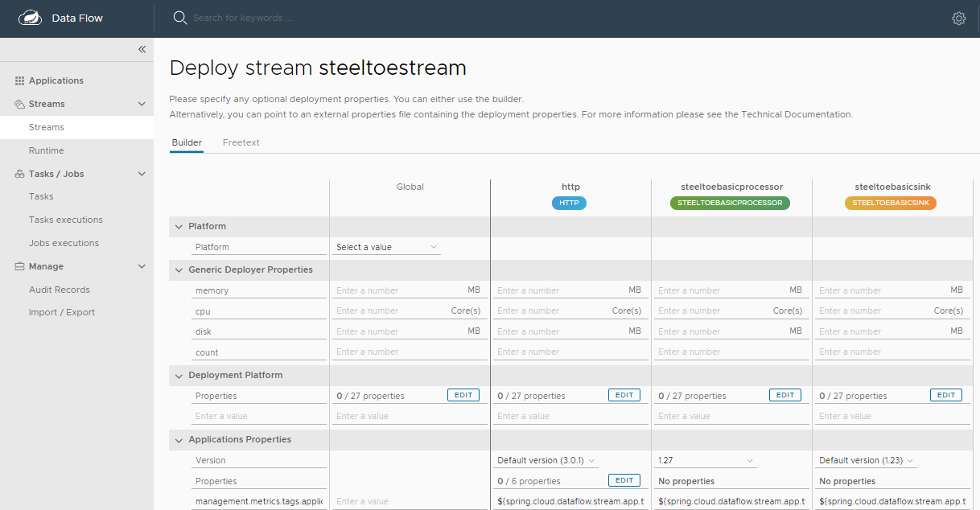Collapse the Generic Deployer Properties section

[x=179, y=269]
